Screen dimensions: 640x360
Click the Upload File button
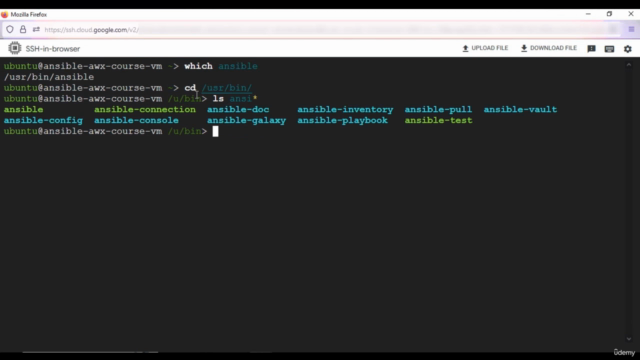[485, 48]
